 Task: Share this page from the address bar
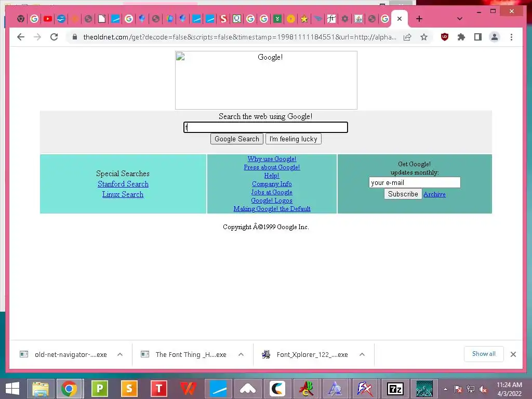(x=407, y=37)
